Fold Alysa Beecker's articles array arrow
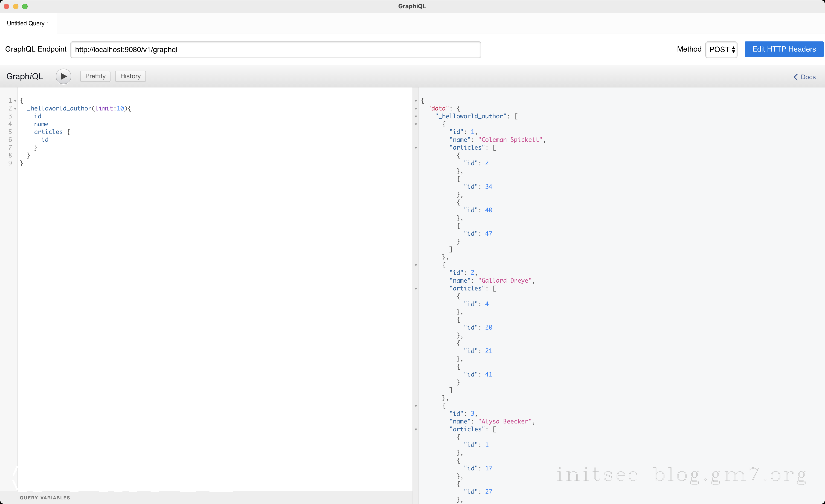825x504 pixels. click(x=416, y=429)
